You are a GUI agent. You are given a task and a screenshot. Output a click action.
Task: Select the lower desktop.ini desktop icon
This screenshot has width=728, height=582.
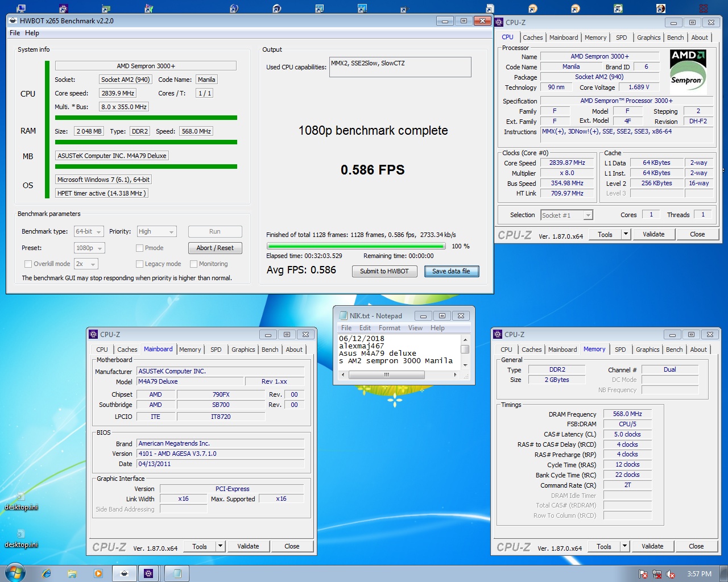21,539
